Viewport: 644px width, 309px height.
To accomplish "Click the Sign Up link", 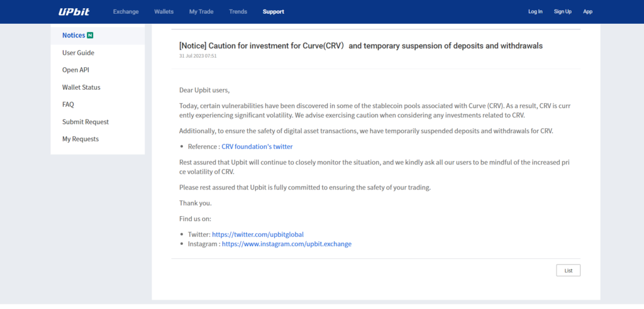I will coord(562,12).
